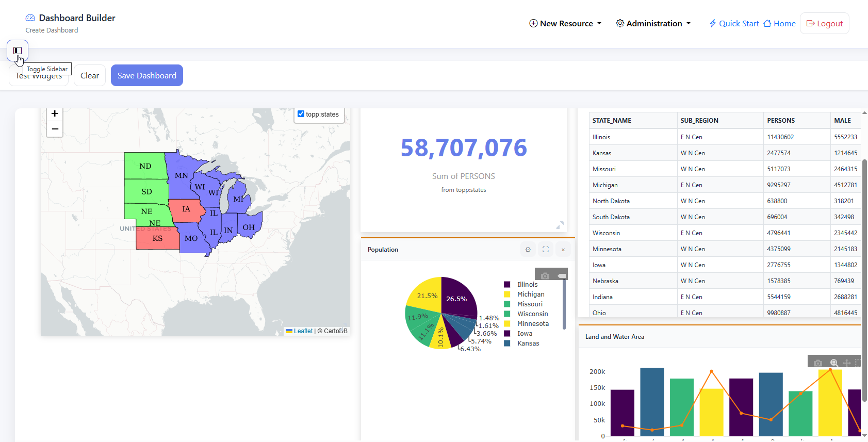Click camera icon on Land and Water chart
Screen dimensions: 868x442
point(817,363)
